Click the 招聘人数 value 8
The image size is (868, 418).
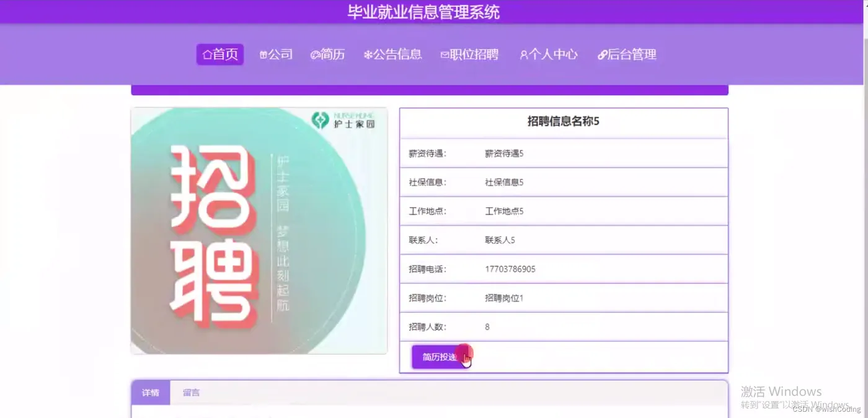pos(487,327)
